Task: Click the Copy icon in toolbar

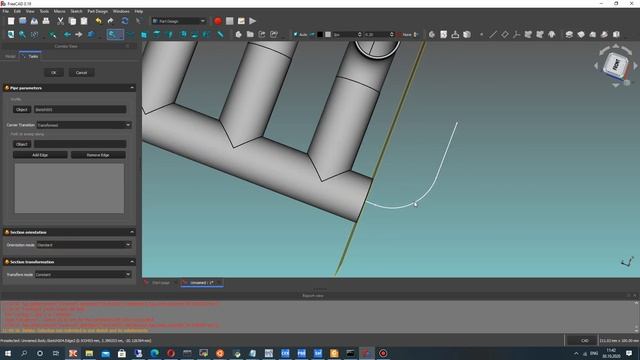Action: pyautogui.click(x=72, y=21)
